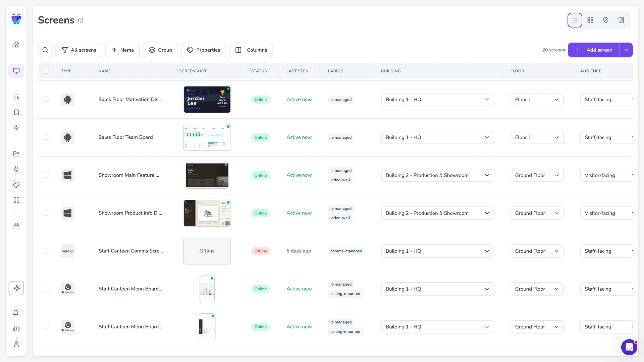Check the Showroom Product Info row checkbox

coord(46,213)
